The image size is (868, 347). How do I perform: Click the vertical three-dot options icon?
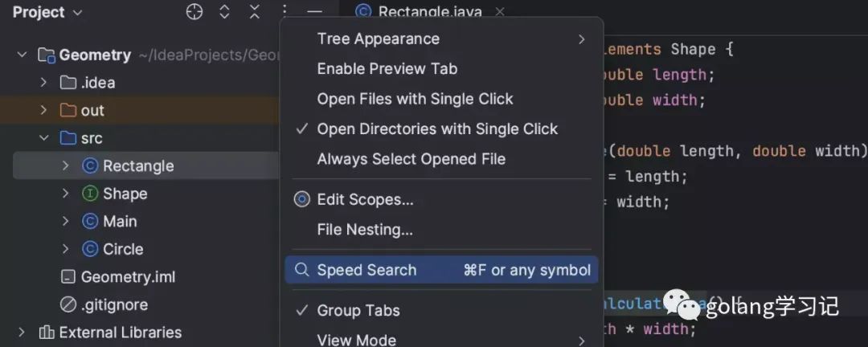(284, 11)
